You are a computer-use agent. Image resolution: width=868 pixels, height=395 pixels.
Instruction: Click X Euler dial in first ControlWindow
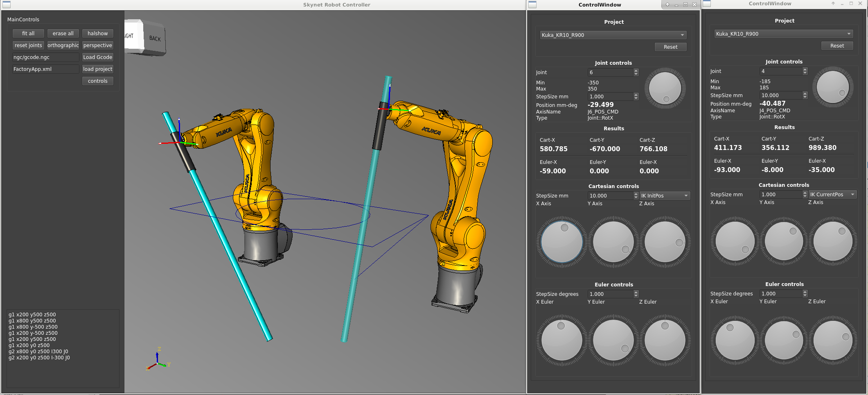562,340
